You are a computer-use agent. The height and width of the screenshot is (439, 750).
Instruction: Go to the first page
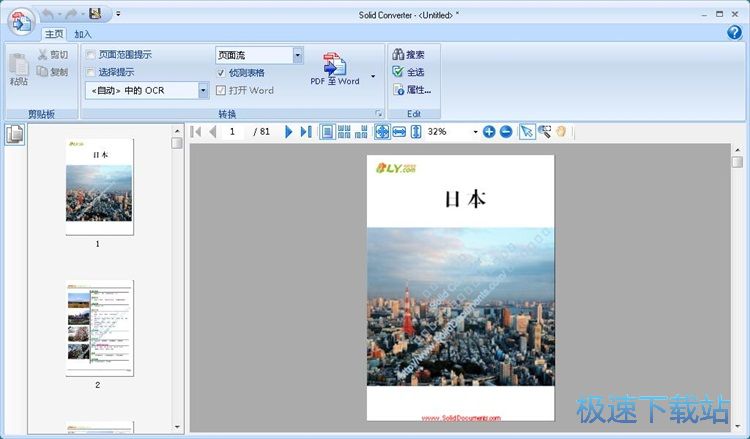(x=196, y=132)
